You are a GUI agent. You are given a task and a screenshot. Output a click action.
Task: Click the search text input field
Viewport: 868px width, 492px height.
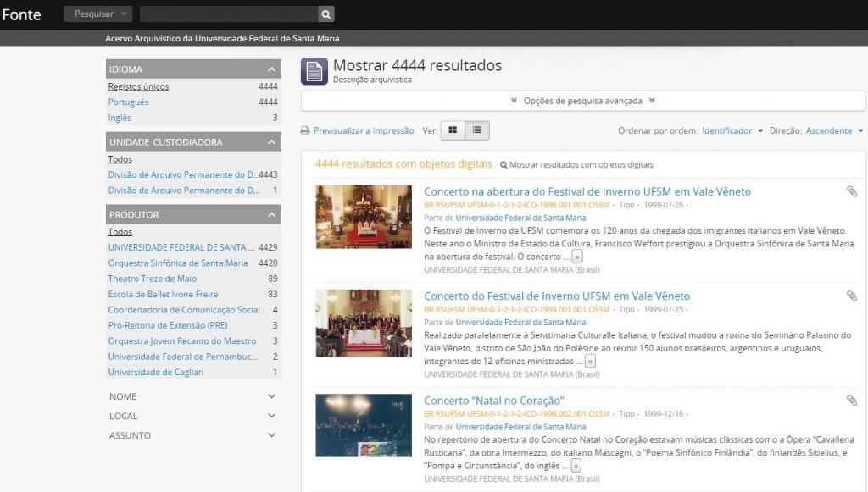tap(228, 14)
